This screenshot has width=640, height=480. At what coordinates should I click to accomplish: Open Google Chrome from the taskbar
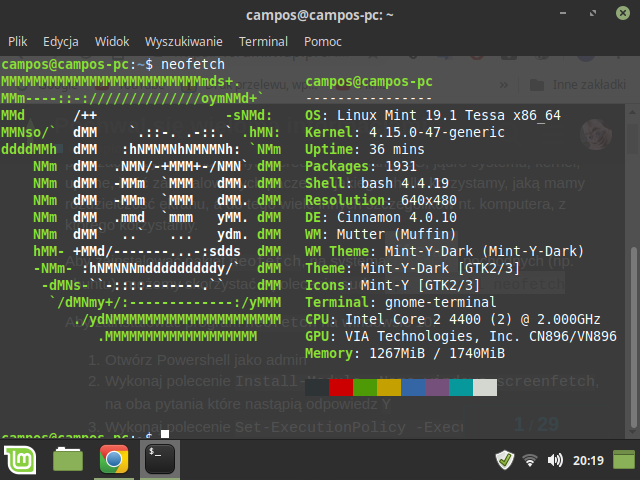[113, 459]
